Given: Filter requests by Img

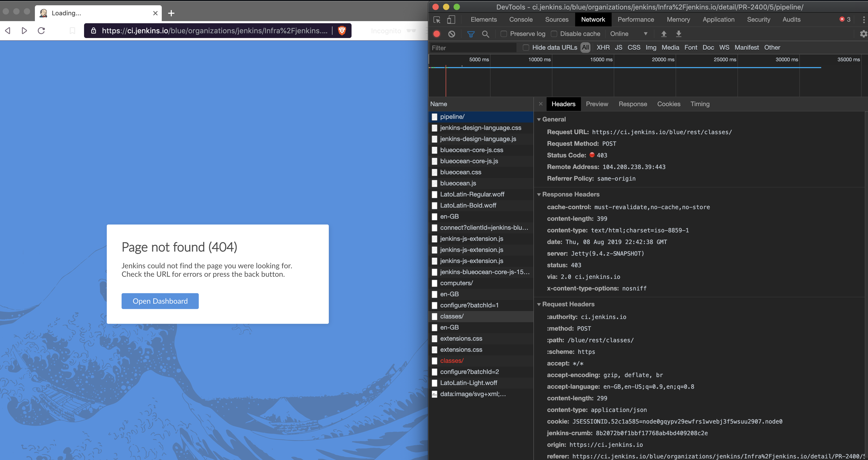Looking at the screenshot, I should click(651, 48).
